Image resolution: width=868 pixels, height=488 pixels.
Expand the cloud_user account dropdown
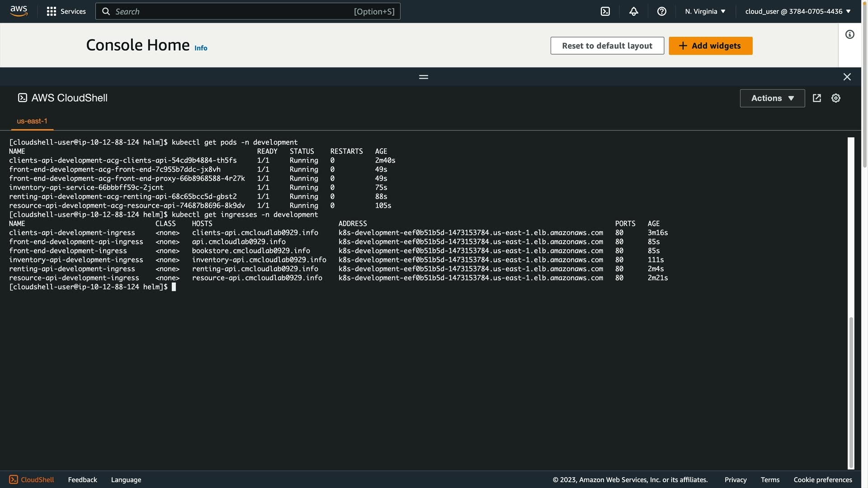pos(797,11)
